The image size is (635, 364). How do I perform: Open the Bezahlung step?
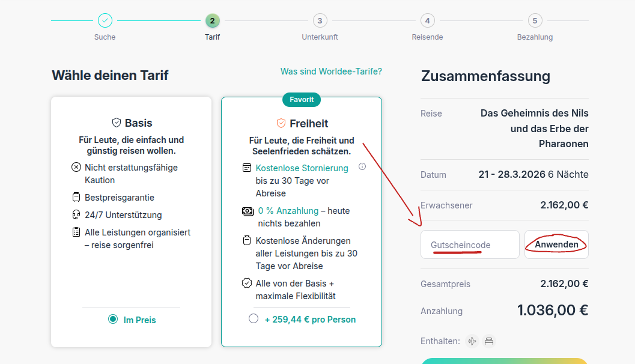(x=535, y=20)
